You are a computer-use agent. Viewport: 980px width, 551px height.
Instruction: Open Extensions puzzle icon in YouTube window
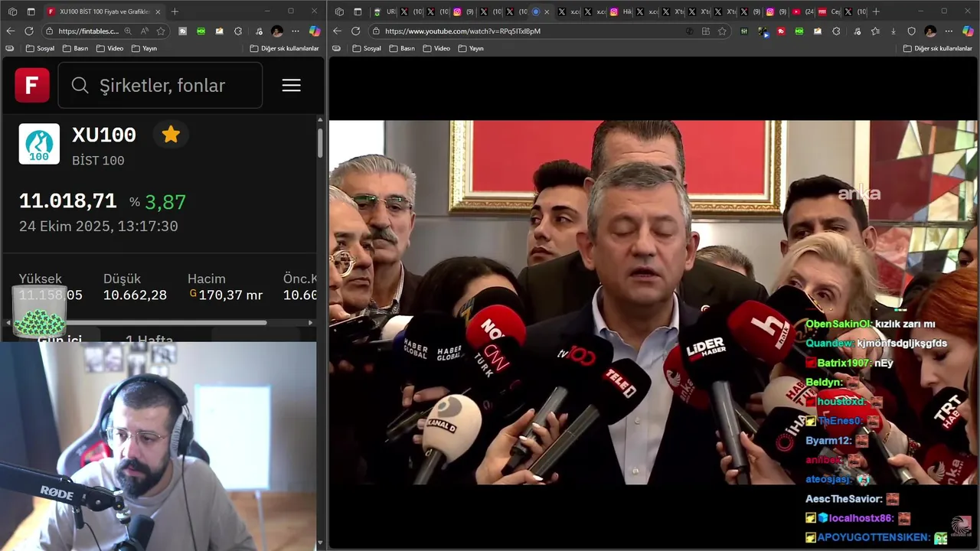[836, 31]
